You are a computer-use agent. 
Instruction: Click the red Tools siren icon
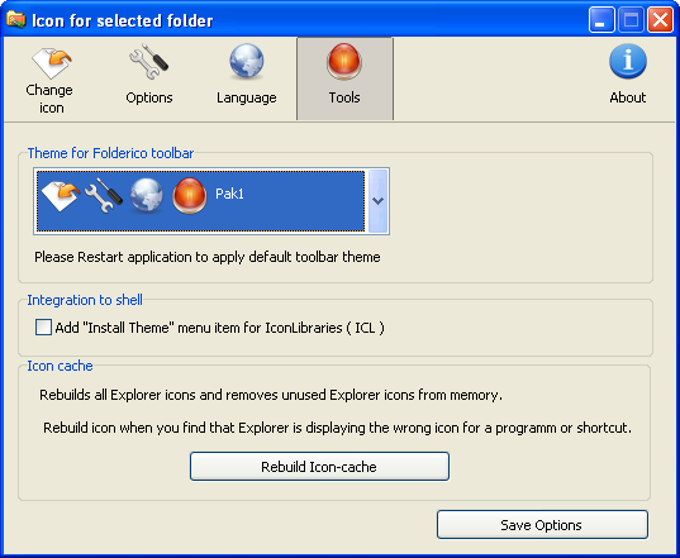pyautogui.click(x=344, y=63)
